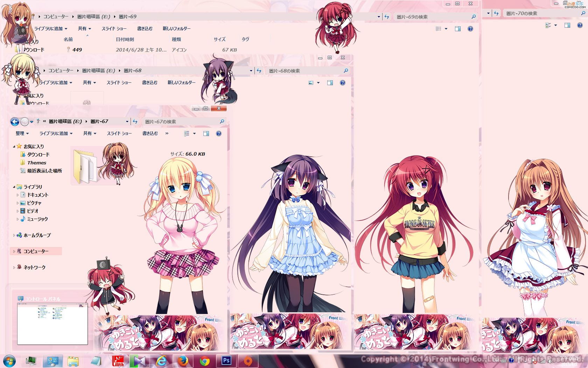
Task: Toggle the preview pane in 圖片-67 window
Action: [x=206, y=134]
